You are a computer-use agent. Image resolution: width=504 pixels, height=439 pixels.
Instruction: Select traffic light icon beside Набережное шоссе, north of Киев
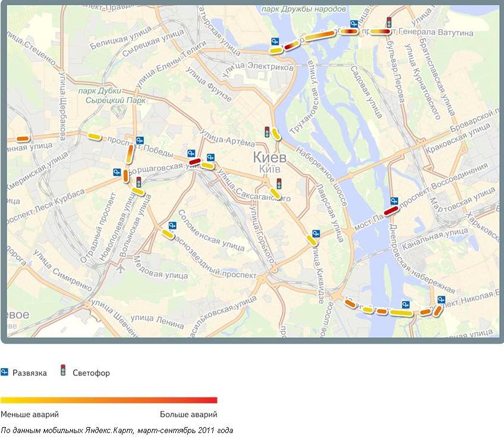[267, 132]
